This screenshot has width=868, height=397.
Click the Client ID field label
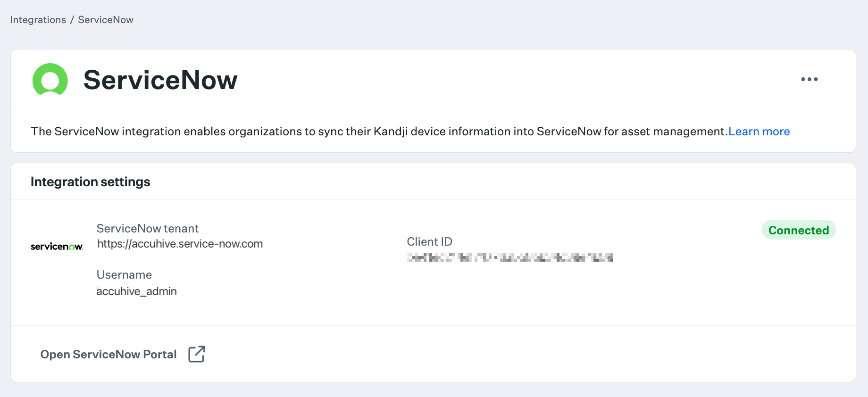tap(429, 241)
